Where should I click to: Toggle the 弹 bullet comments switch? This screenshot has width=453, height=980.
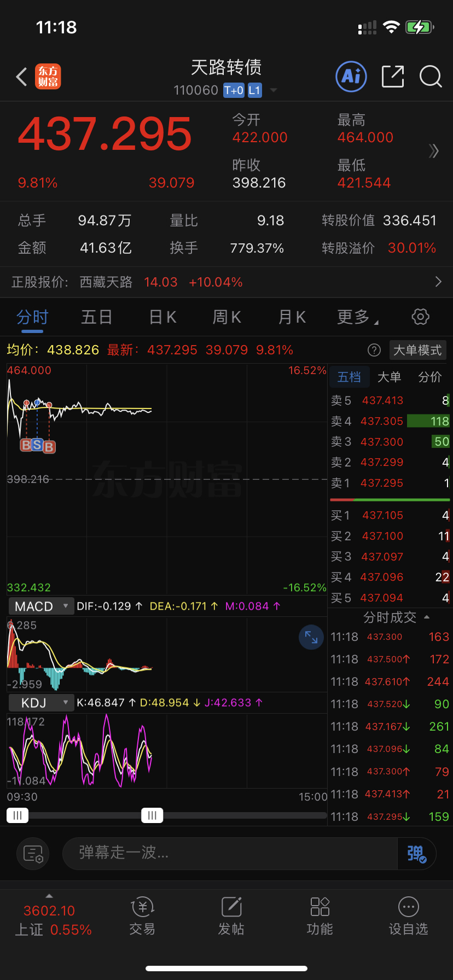[x=416, y=853]
